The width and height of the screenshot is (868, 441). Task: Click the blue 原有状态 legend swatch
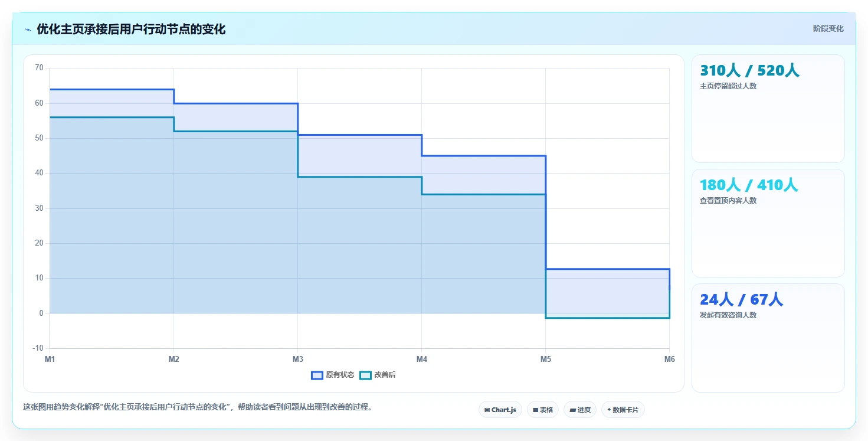pyautogui.click(x=317, y=375)
